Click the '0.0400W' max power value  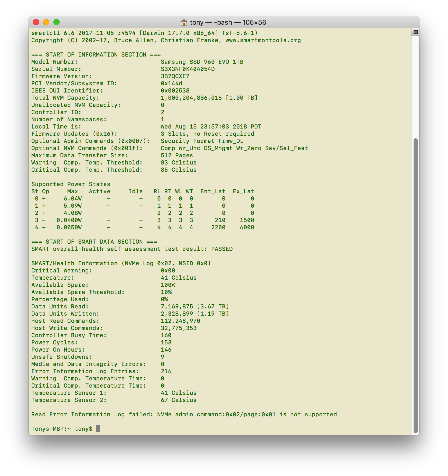click(x=69, y=220)
